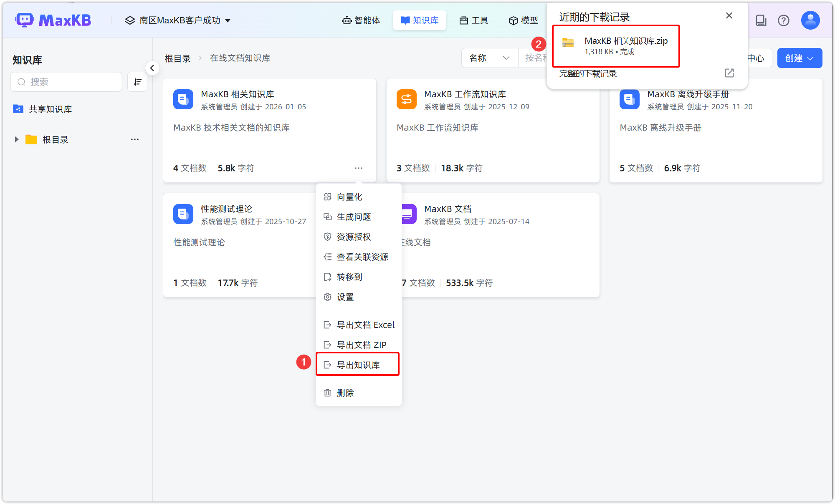Select 转移到 from the context menu
The height and width of the screenshot is (504, 835).
coord(359,277)
